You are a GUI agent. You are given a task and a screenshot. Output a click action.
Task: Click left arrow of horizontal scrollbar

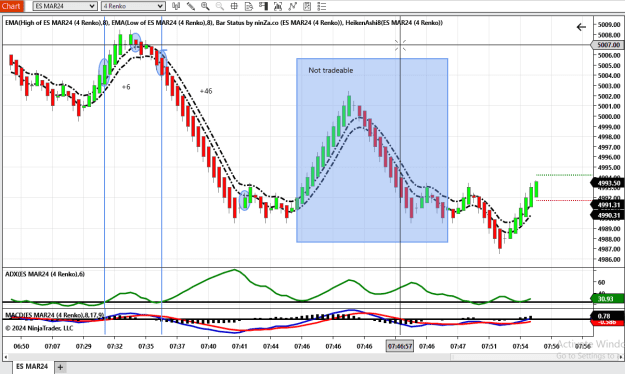pyautogui.click(x=6, y=357)
